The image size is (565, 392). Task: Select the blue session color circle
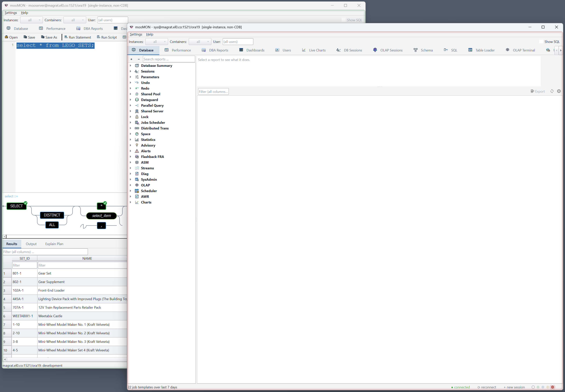tap(543, 387)
